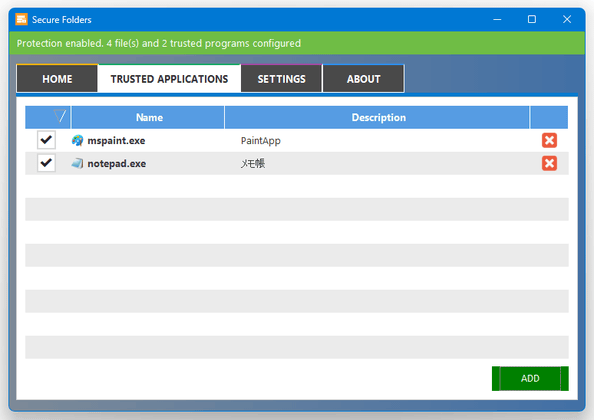Click the green ADD button
The width and height of the screenshot is (594, 420).
[530, 378]
